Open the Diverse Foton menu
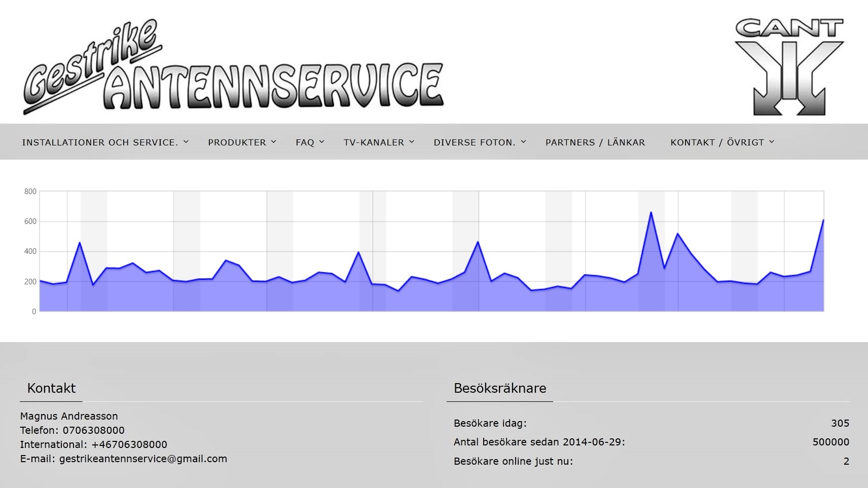 click(475, 142)
